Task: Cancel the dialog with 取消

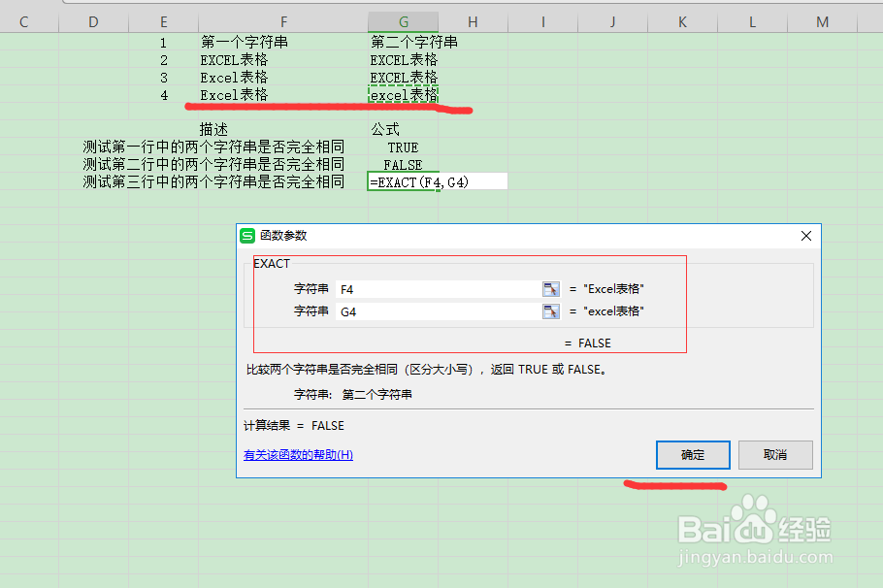Action: [775, 455]
